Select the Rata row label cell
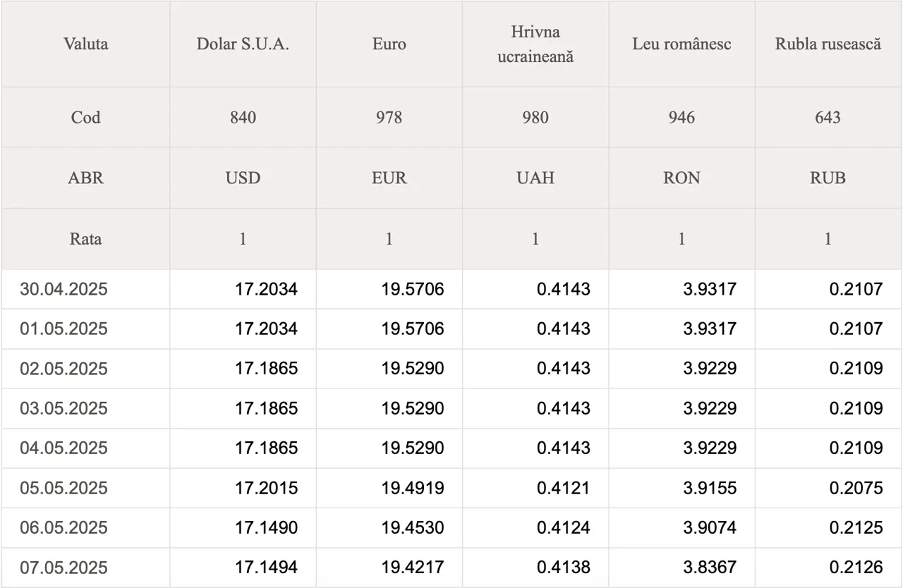Viewport: 903px width, 588px height. coord(85,238)
